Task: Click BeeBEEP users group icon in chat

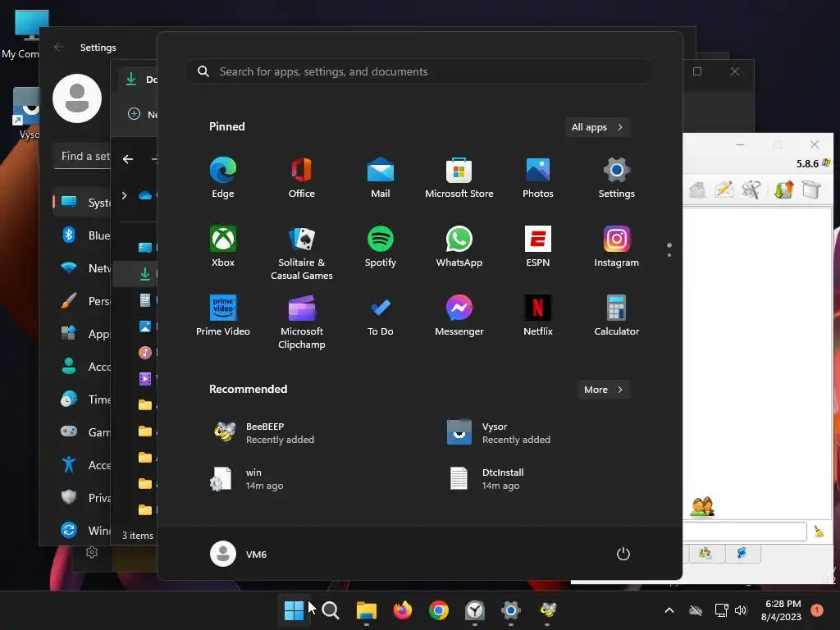Action: (702, 506)
